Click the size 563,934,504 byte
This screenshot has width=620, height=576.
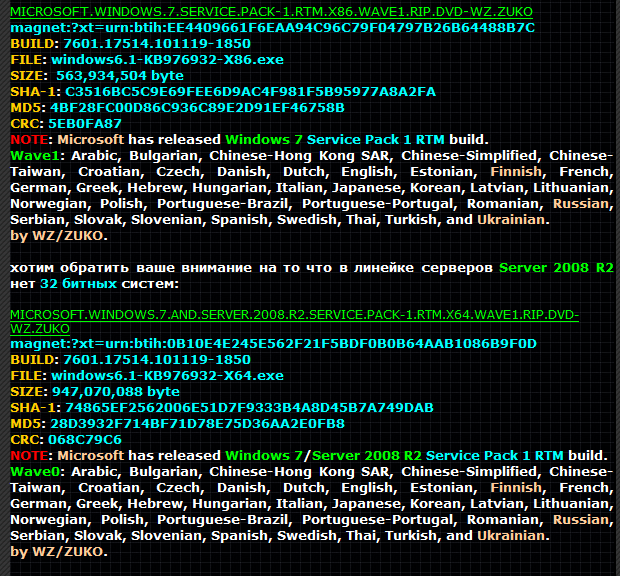tap(120, 76)
